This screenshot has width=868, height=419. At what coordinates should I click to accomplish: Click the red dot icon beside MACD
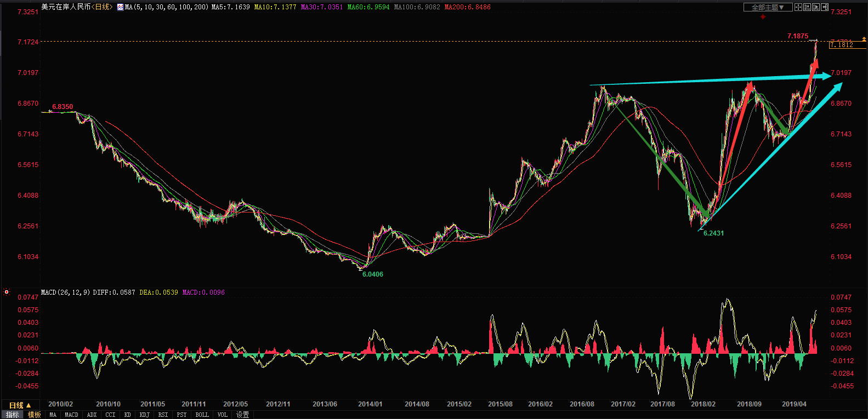pos(7,292)
